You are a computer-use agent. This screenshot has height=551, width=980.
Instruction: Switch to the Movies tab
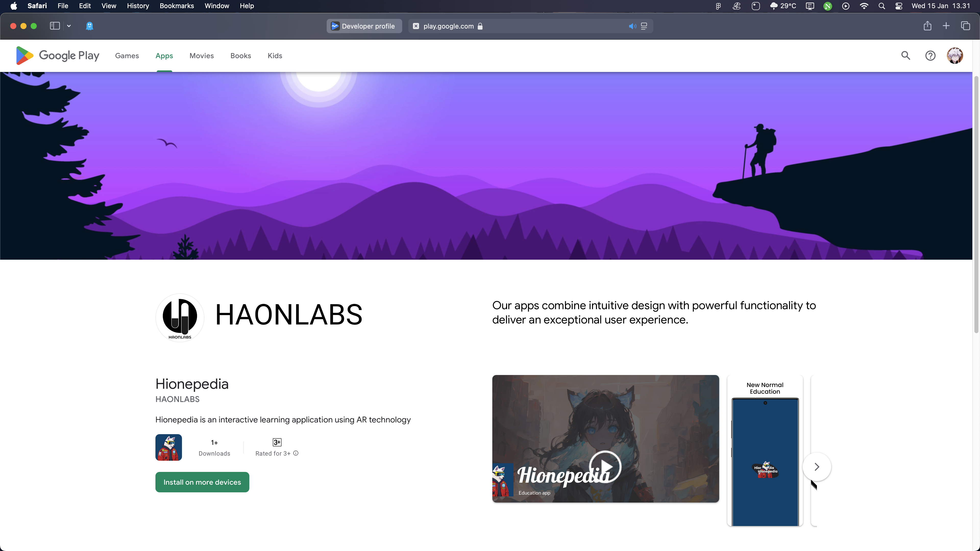tap(201, 56)
